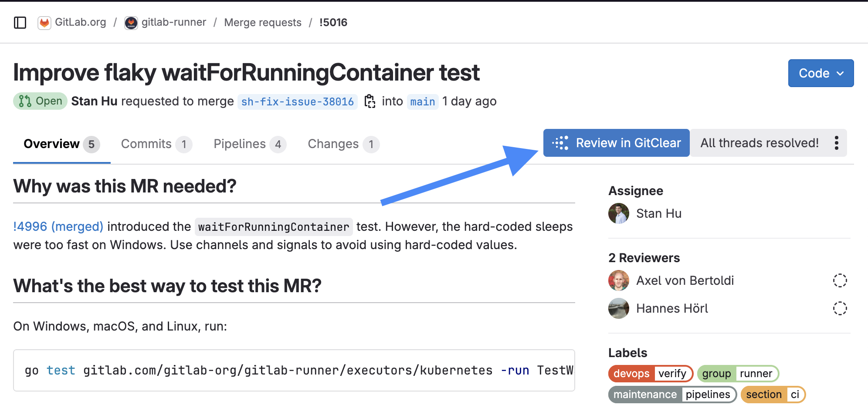This screenshot has width=868, height=405.
Task: Click Axel von Bertoldi's reviewer avatar
Action: coord(619,280)
